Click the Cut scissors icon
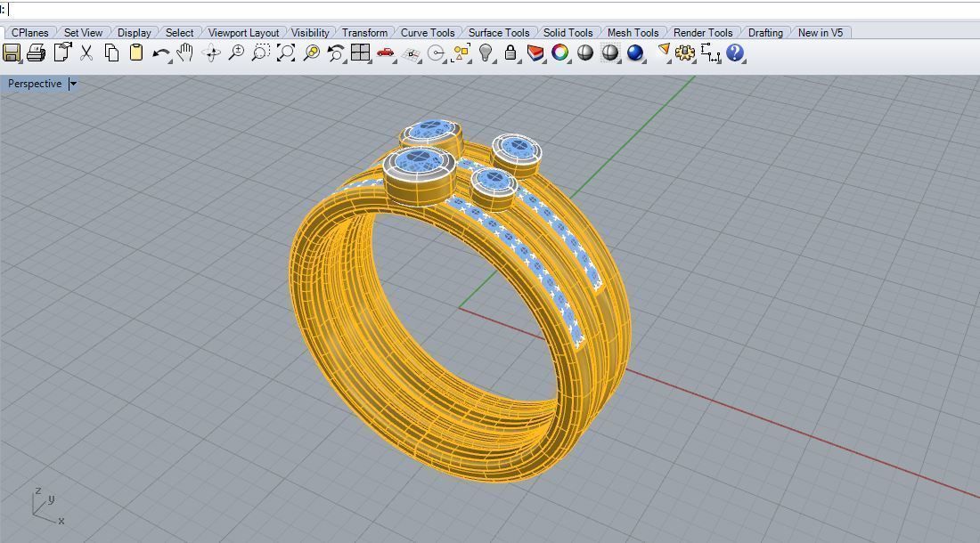Screen dimensions: 980x543 pyautogui.click(x=86, y=53)
